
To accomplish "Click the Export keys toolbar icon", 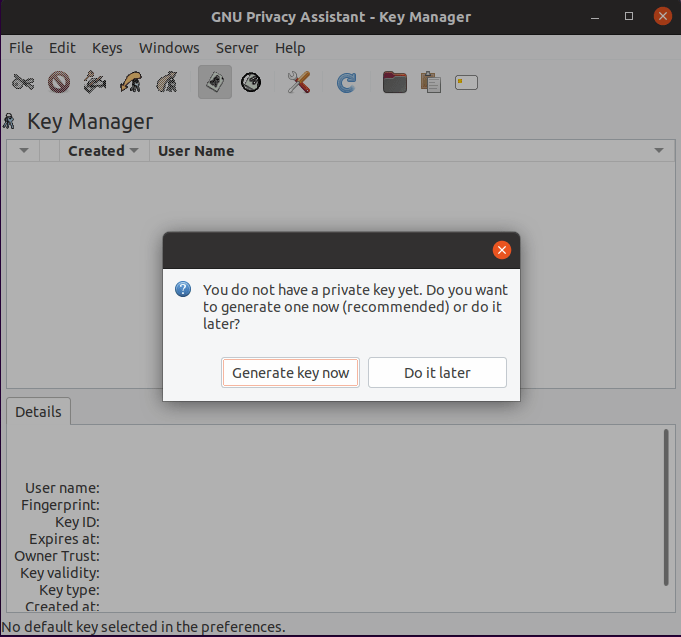I will click(167, 83).
